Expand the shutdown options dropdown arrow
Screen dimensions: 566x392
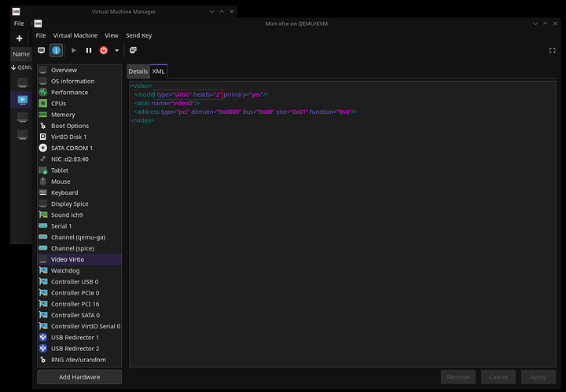point(116,50)
